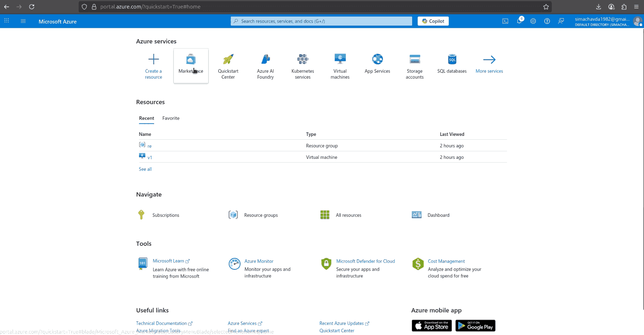644x335 pixels.
Task: Focus the search resources box
Action: pyautogui.click(x=321, y=21)
